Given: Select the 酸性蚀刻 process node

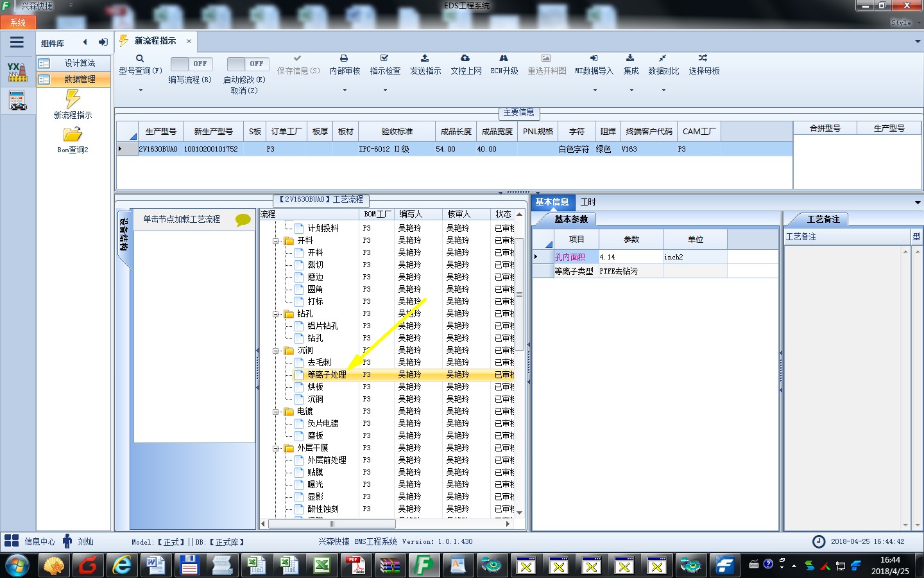Looking at the screenshot, I should (x=323, y=509).
